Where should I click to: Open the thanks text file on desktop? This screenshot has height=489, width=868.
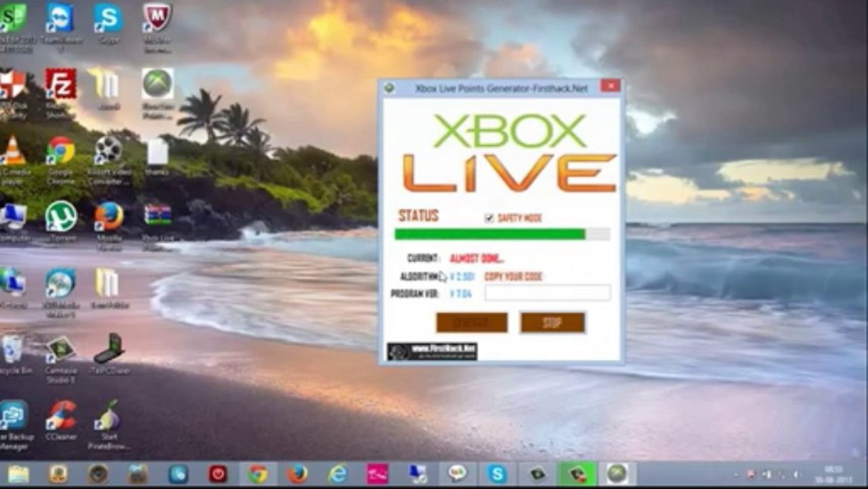(x=157, y=156)
